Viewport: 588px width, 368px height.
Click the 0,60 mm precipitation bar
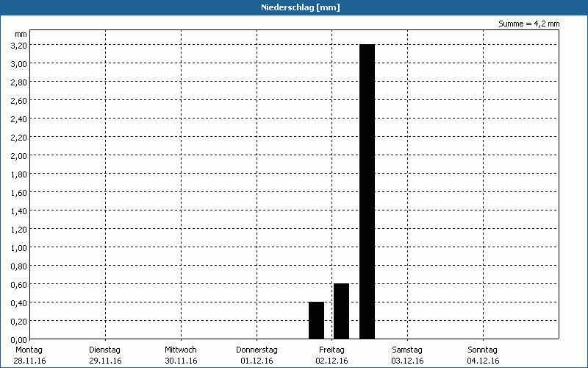(x=341, y=311)
